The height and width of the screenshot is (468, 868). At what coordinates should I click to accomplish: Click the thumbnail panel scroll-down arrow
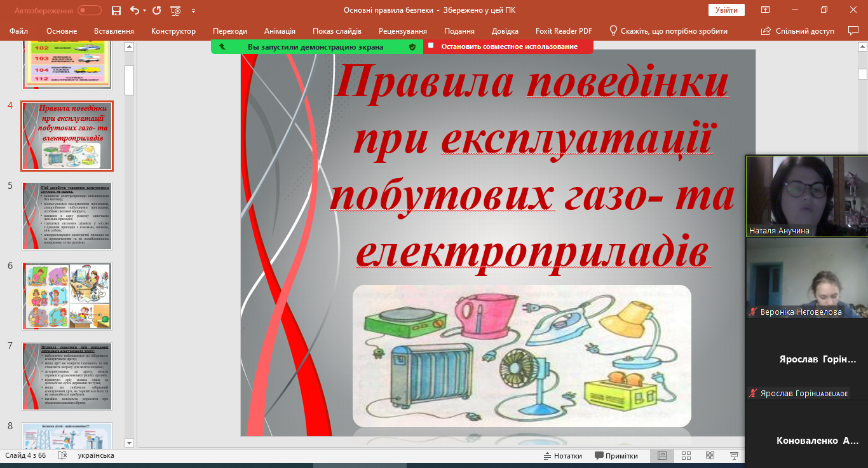pos(129,443)
